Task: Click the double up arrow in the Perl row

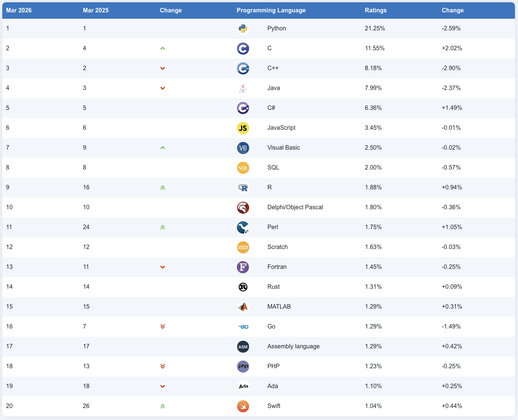Action: [x=163, y=227]
